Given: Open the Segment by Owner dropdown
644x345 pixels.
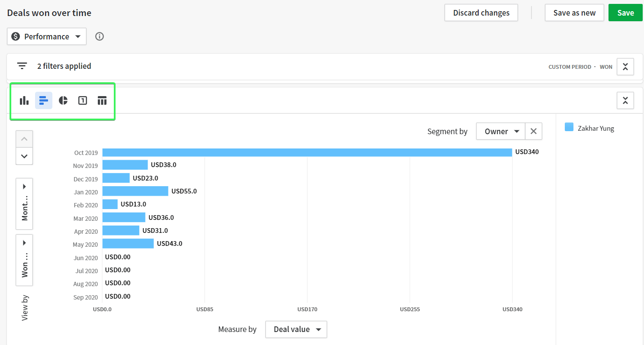Looking at the screenshot, I should tap(501, 131).
